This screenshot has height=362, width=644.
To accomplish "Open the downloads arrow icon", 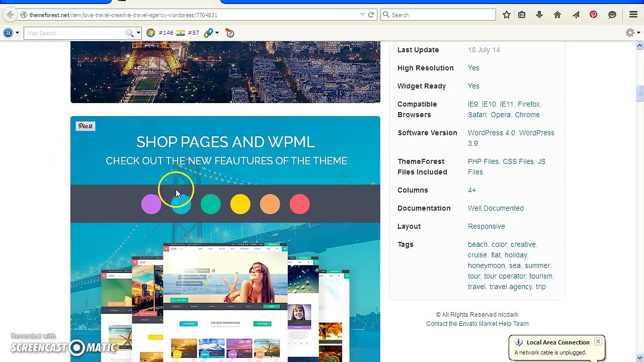I will [539, 15].
